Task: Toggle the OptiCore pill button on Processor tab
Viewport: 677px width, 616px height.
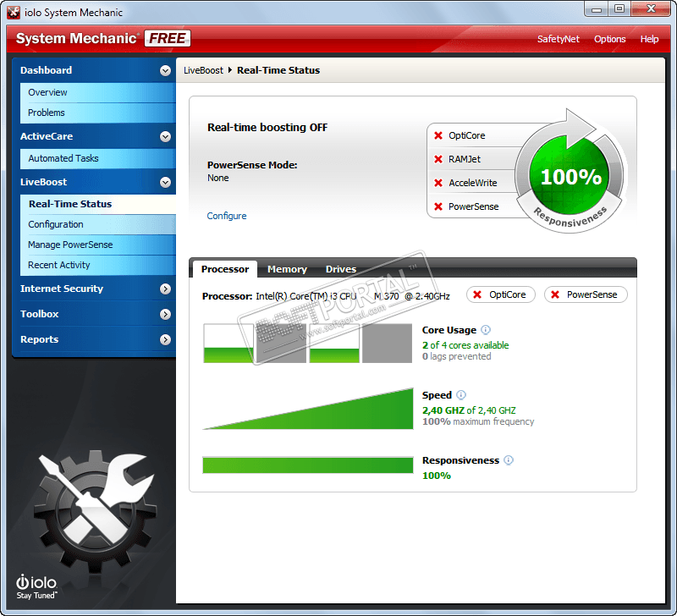Action: point(501,294)
